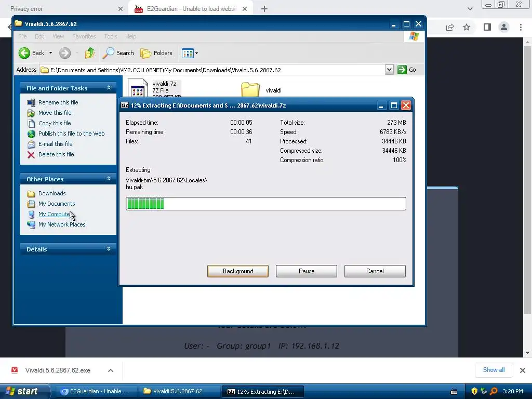532x399 pixels.
Task: Click the security shield tray icon
Action: click(x=474, y=391)
